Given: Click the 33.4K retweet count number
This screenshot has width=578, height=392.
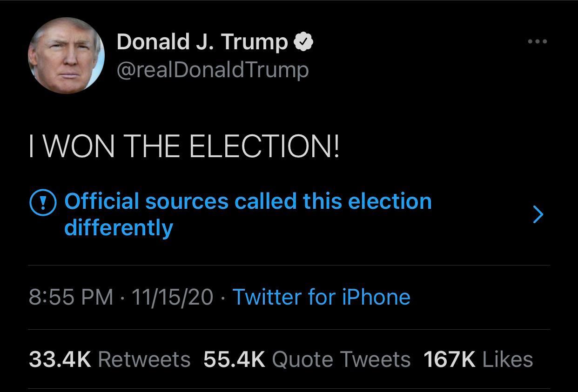Looking at the screenshot, I should coord(60,359).
